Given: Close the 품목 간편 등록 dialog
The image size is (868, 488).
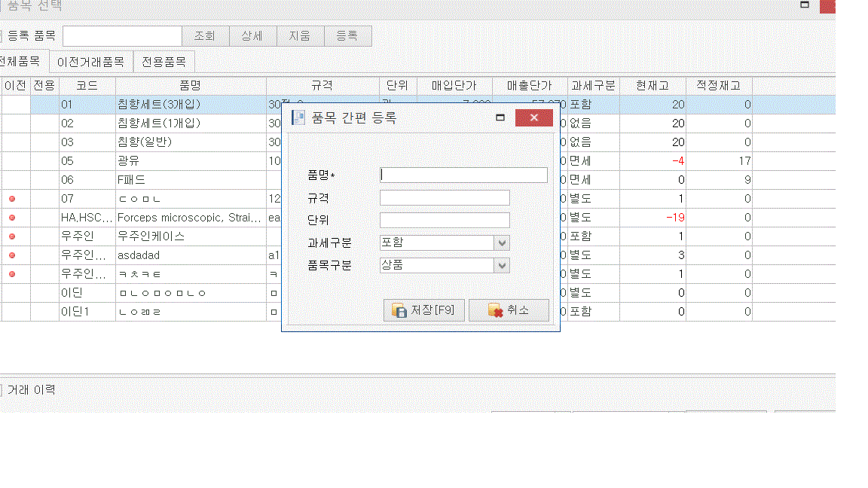Looking at the screenshot, I should (534, 117).
